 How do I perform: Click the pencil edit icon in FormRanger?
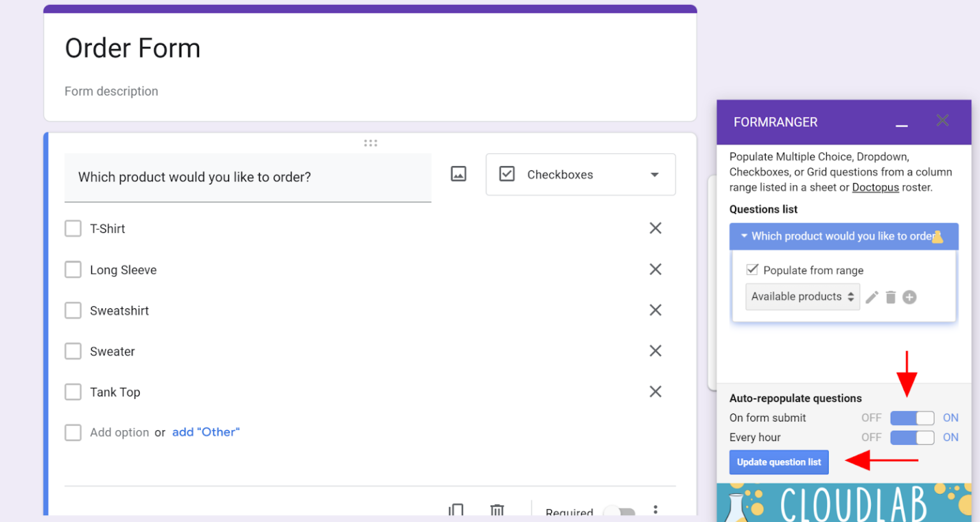click(872, 297)
